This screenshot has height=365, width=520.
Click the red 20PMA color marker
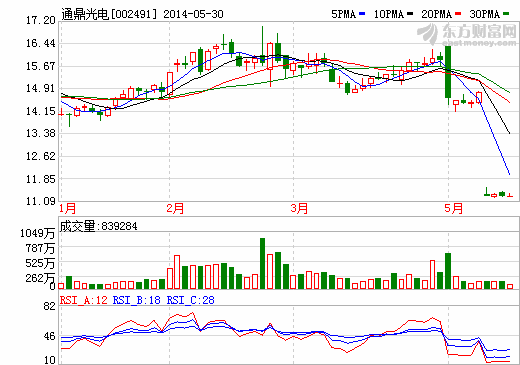click(458, 14)
